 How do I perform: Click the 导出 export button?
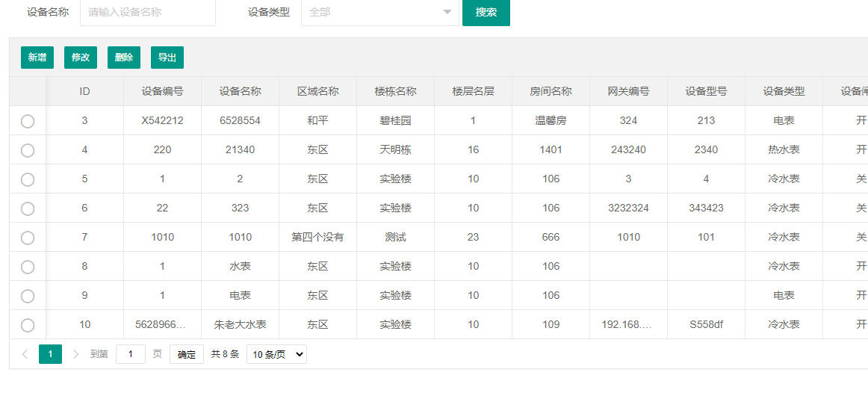point(167,58)
